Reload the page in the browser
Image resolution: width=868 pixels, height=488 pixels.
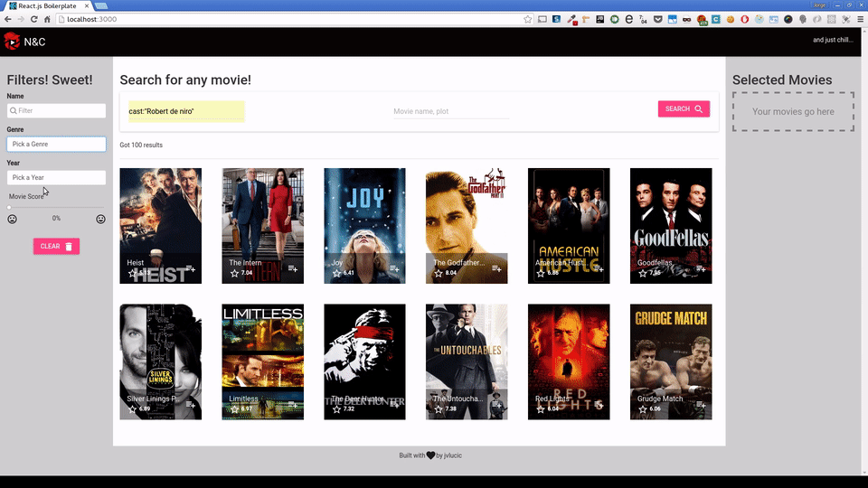pyautogui.click(x=33, y=19)
